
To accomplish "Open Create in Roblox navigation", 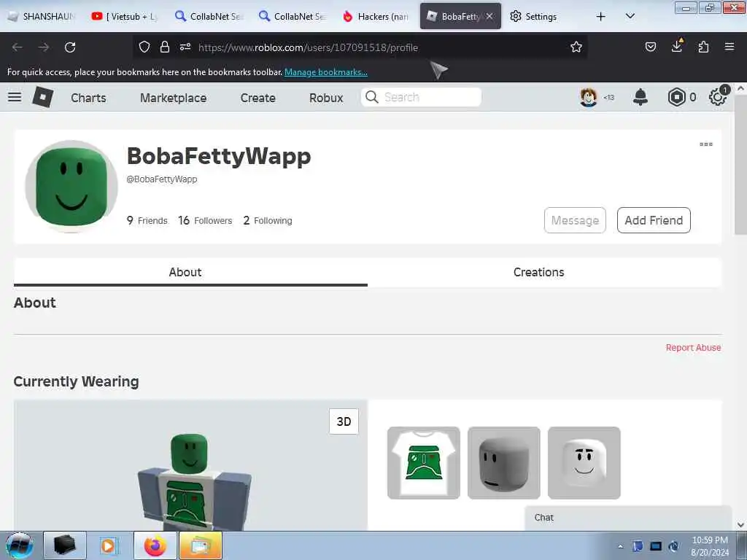I will point(258,98).
